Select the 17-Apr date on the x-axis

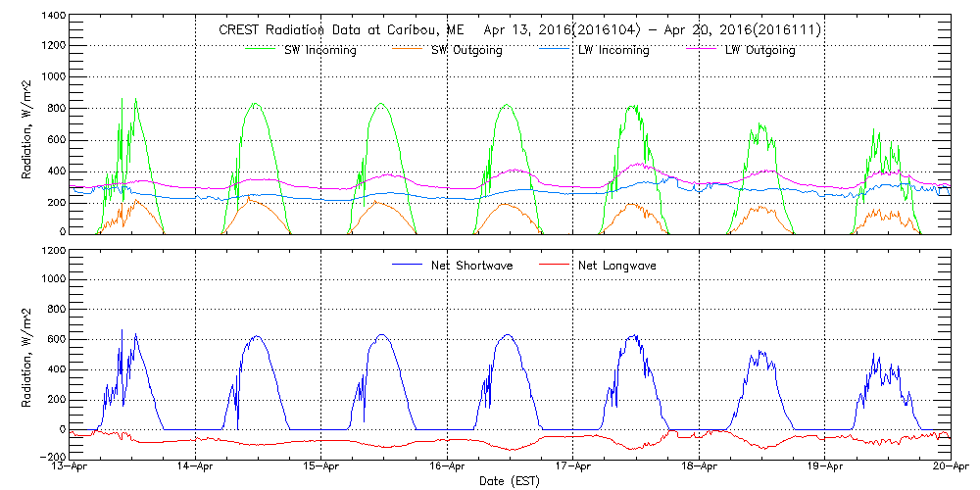tap(573, 468)
